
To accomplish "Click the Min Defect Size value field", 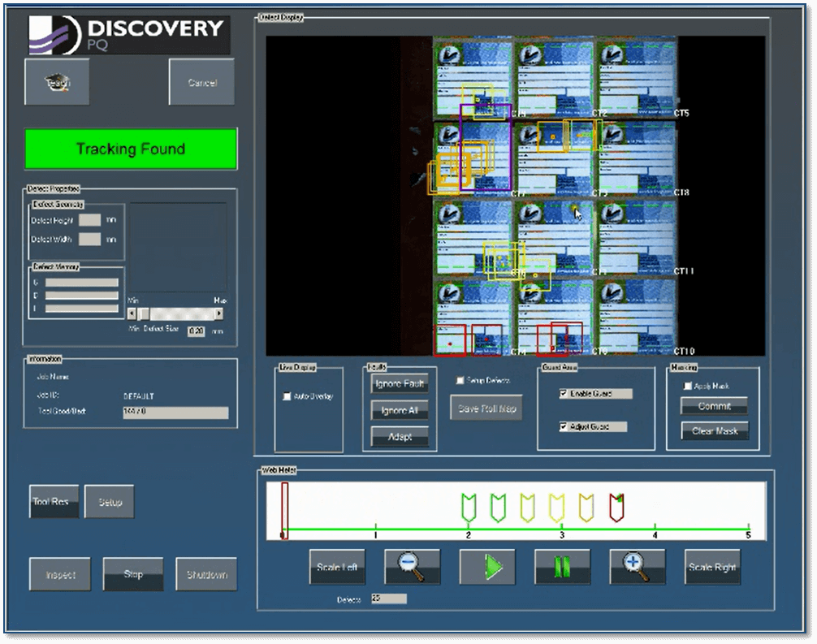I will 196,331.
